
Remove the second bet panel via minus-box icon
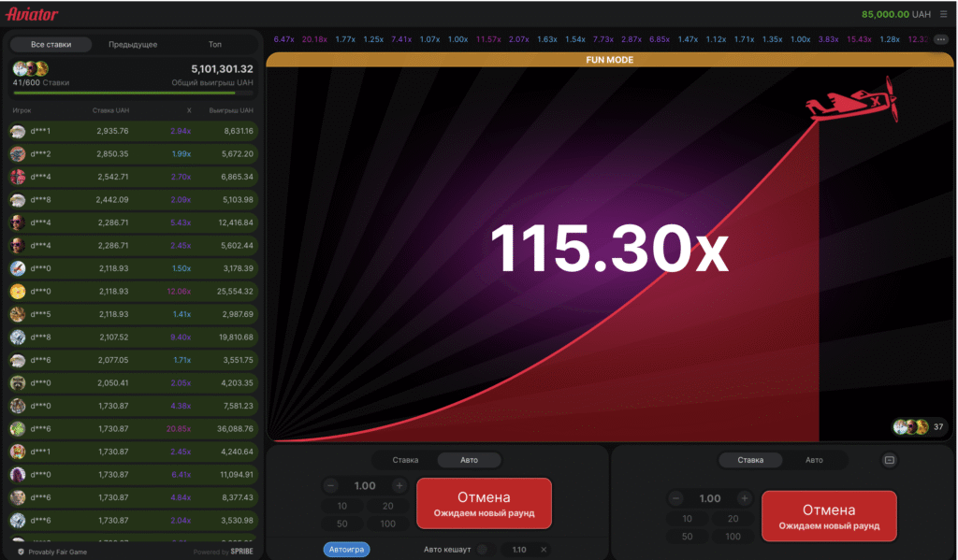[889, 460]
